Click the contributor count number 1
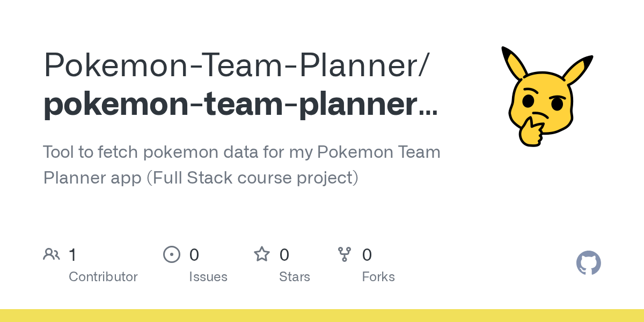 (73, 254)
